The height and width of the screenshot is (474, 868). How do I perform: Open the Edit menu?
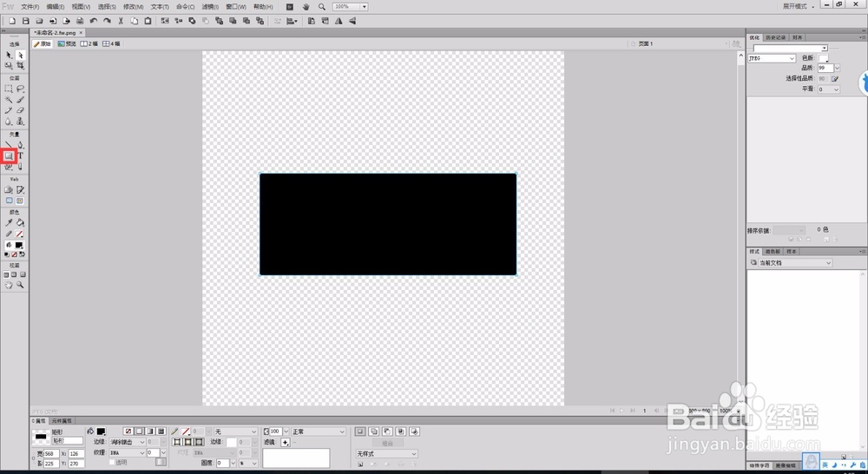(56, 7)
